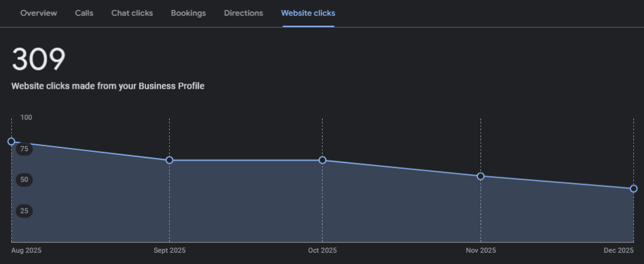Click the Sept 2025 x-axis label
644x264 pixels.
169,250
